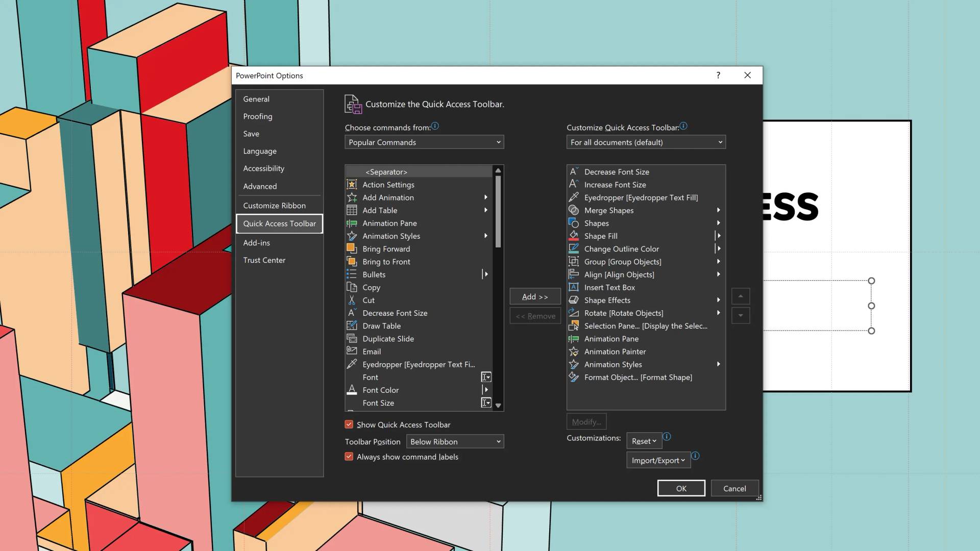The height and width of the screenshot is (551, 980).
Task: Click info icon beside Choose commands from
Action: [x=435, y=126]
